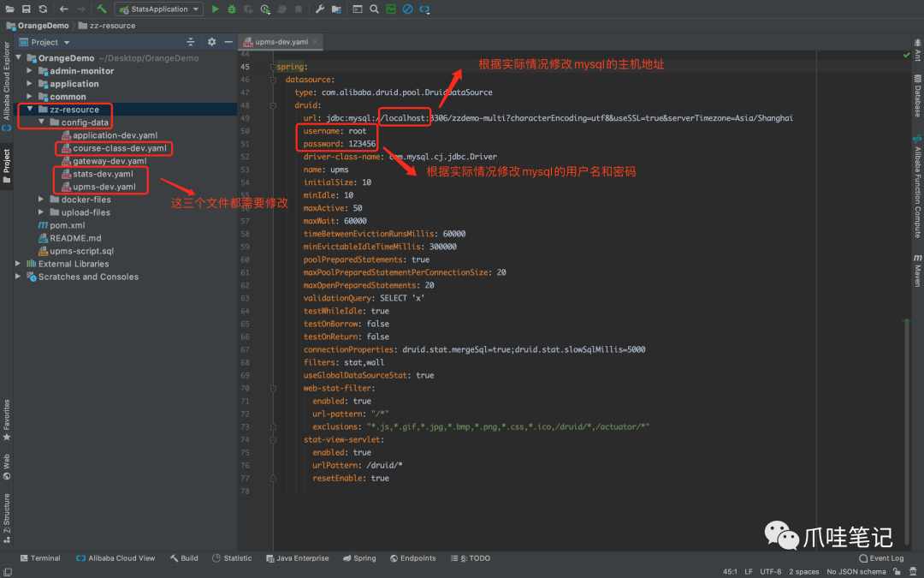Click the UTF-8 encoding in status bar
924x578 pixels.
[770, 571]
